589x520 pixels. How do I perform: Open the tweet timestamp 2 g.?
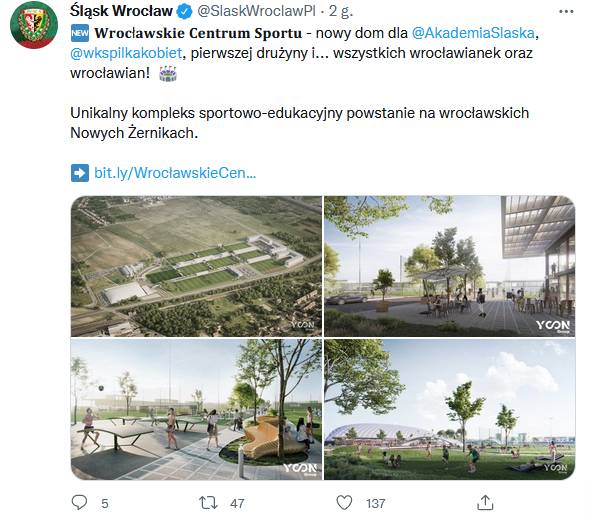click(341, 12)
